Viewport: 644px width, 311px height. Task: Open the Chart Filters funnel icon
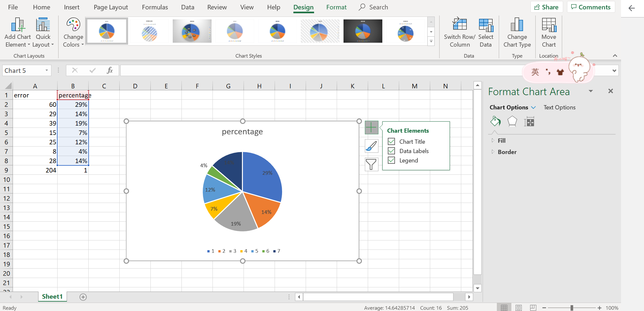click(x=371, y=164)
